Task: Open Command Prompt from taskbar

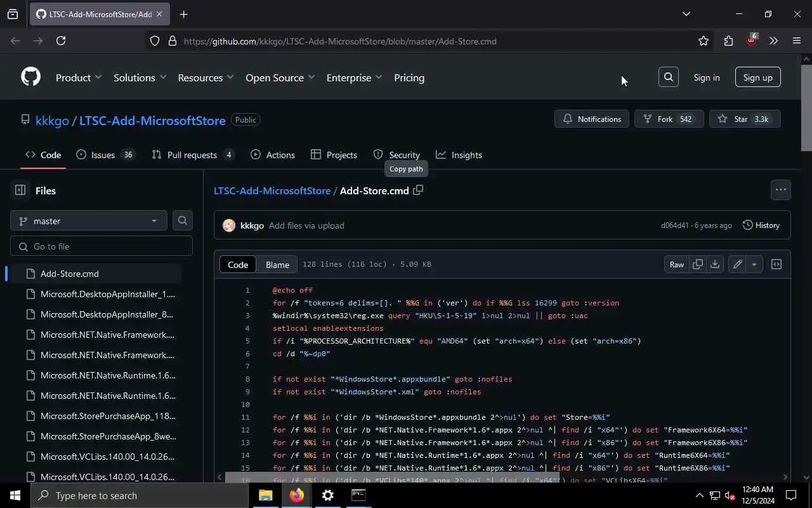Action: point(358,495)
